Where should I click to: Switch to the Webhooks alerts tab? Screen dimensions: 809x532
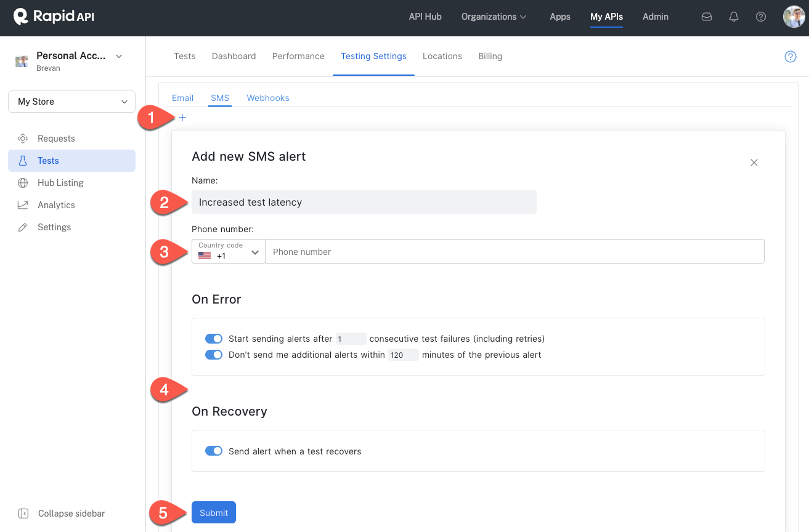268,98
